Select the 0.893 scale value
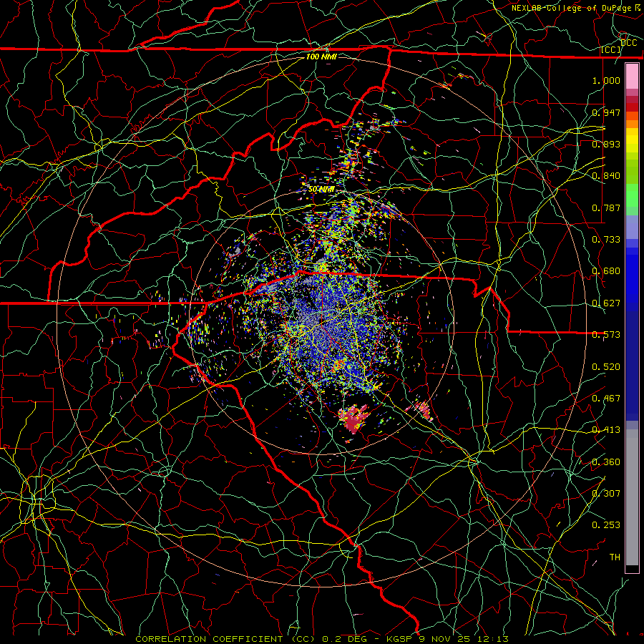Image resolution: width=644 pixels, height=644 pixels. 606,144
